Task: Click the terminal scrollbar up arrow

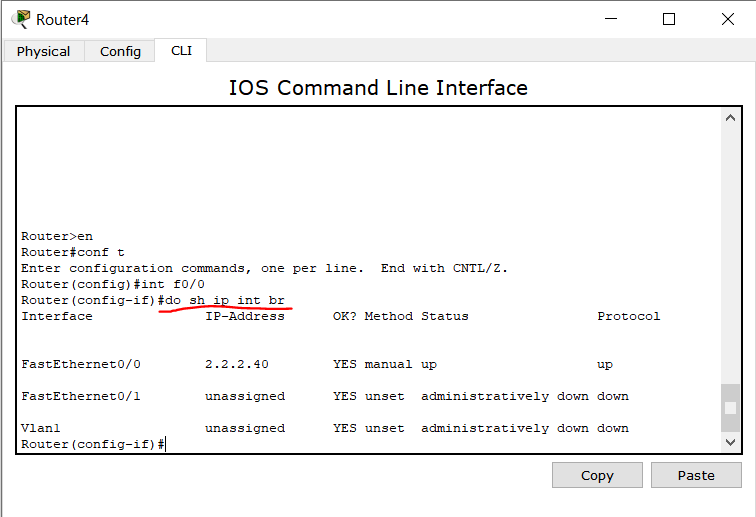Action: point(730,118)
